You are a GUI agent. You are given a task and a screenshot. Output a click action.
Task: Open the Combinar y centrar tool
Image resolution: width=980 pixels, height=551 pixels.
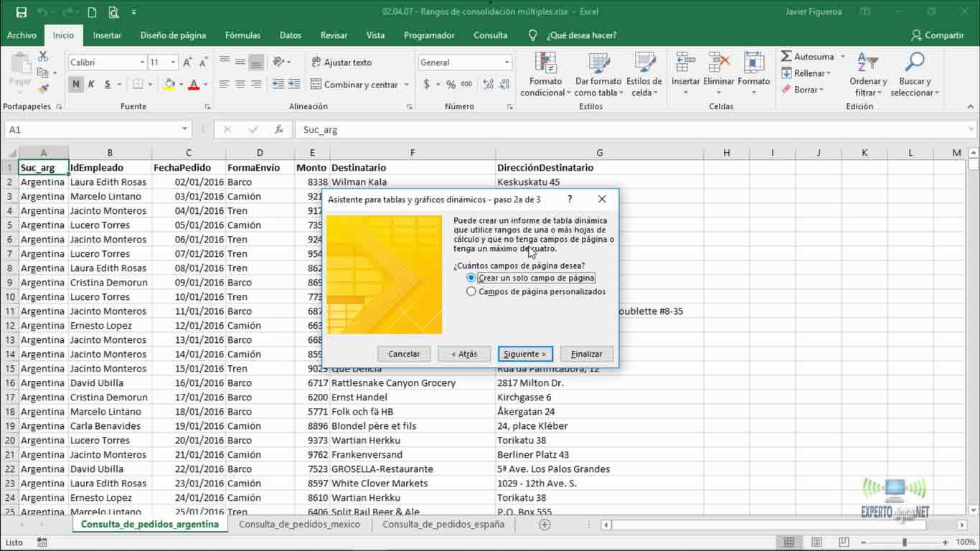pyautogui.click(x=354, y=84)
